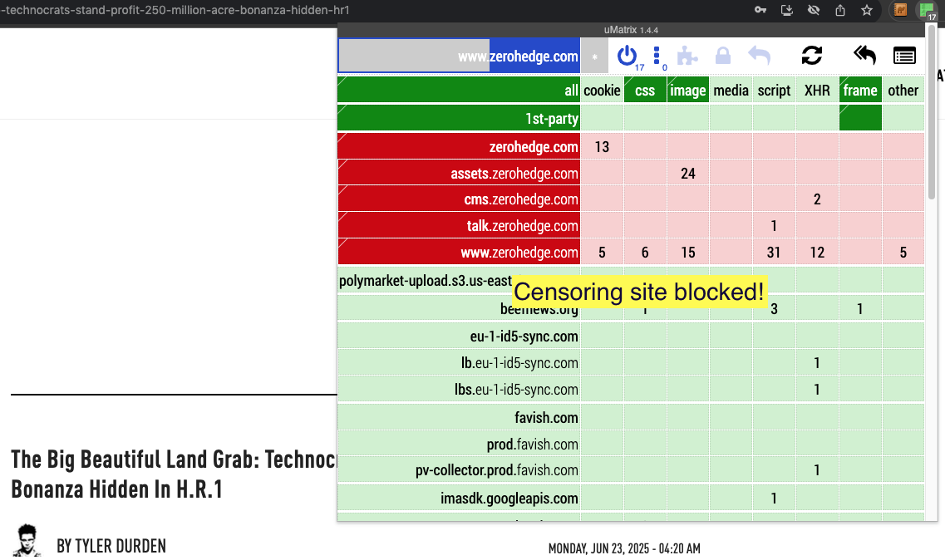Image resolution: width=945 pixels, height=560 pixels.
Task: Toggle the cms.zerohedge.com row label
Action: tap(459, 199)
